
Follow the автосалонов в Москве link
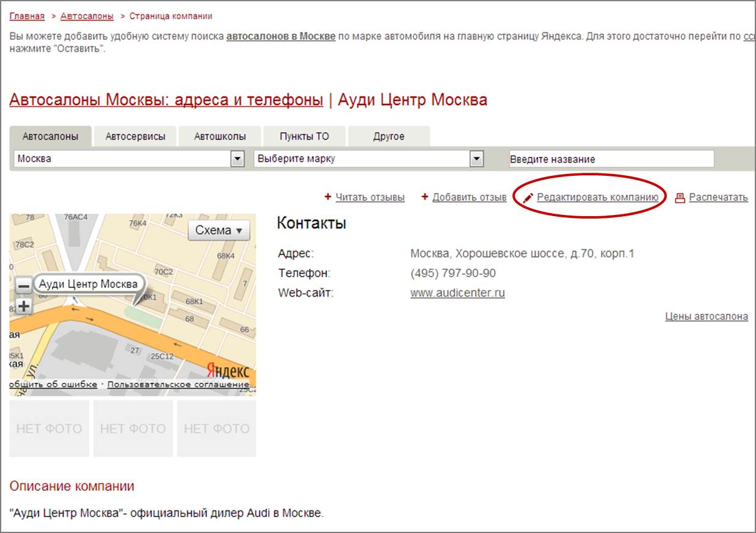point(281,37)
